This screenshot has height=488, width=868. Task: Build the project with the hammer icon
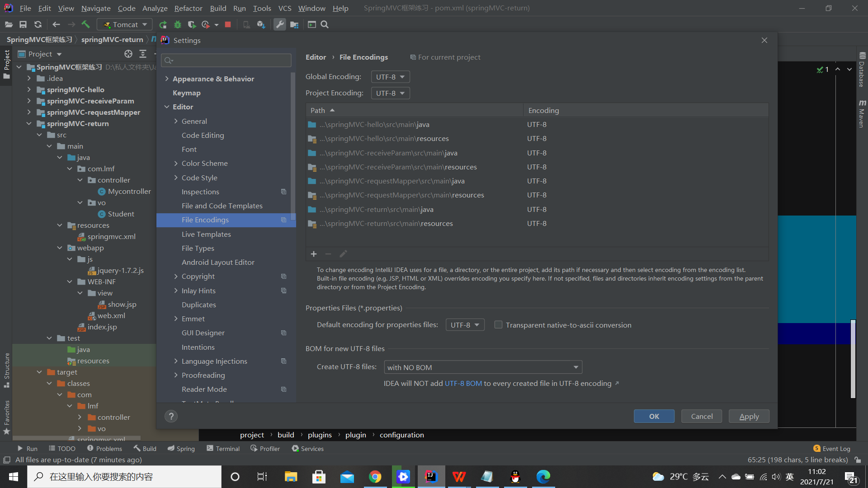coord(86,24)
